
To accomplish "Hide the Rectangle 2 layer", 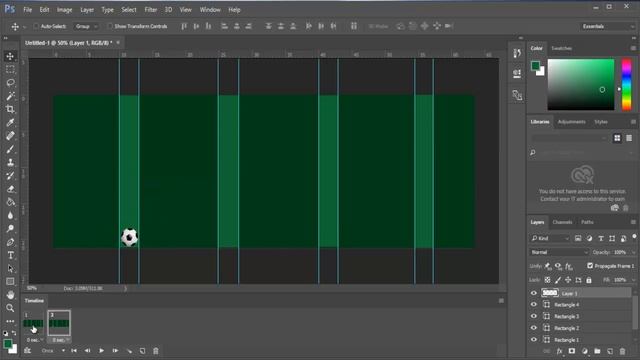I will [x=533, y=328].
